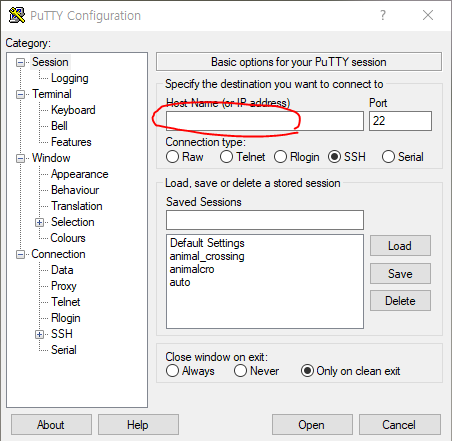Focus the Host Name input field
The image size is (452, 441).
click(x=265, y=121)
